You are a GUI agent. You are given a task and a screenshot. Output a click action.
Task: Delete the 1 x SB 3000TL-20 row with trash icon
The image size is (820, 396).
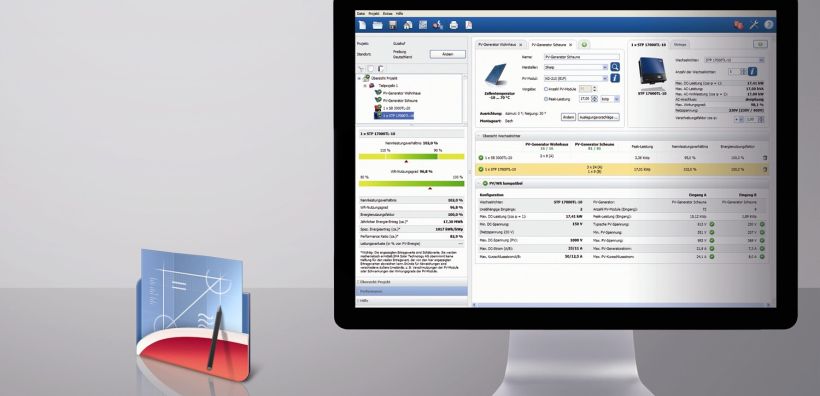click(x=765, y=157)
